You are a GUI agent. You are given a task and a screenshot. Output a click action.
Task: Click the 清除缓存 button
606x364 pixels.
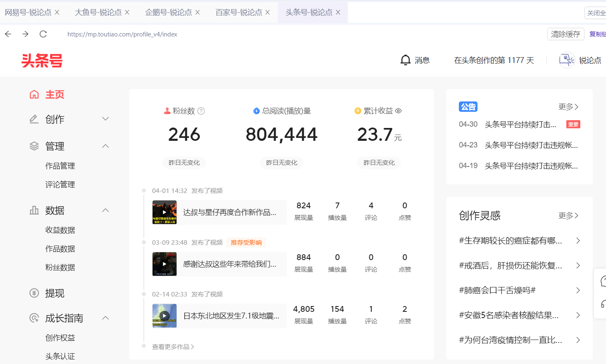tap(565, 34)
